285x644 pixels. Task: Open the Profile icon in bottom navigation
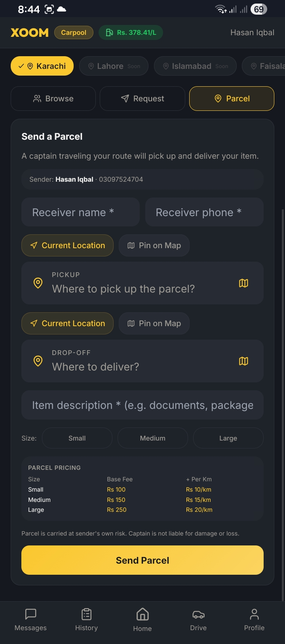point(254,614)
